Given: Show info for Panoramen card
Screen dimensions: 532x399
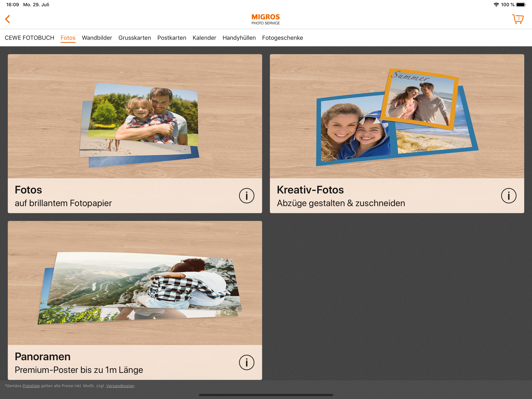Looking at the screenshot, I should coord(247,362).
